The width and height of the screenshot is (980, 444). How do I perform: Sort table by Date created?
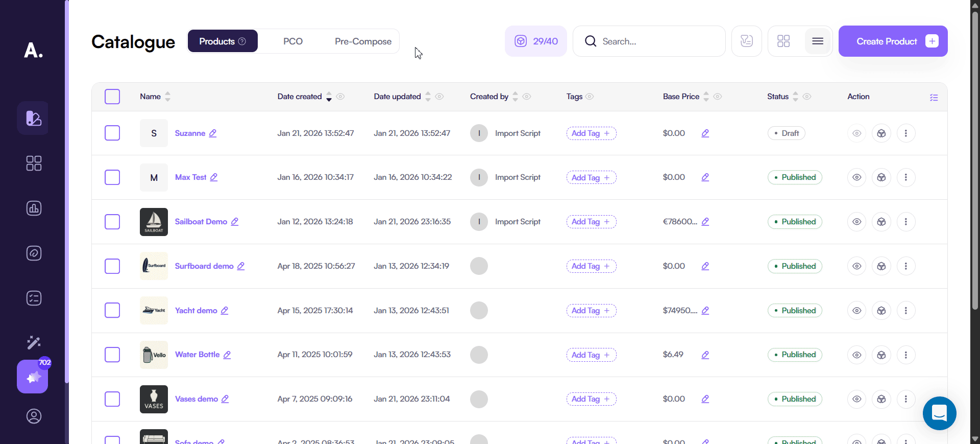coord(329,97)
